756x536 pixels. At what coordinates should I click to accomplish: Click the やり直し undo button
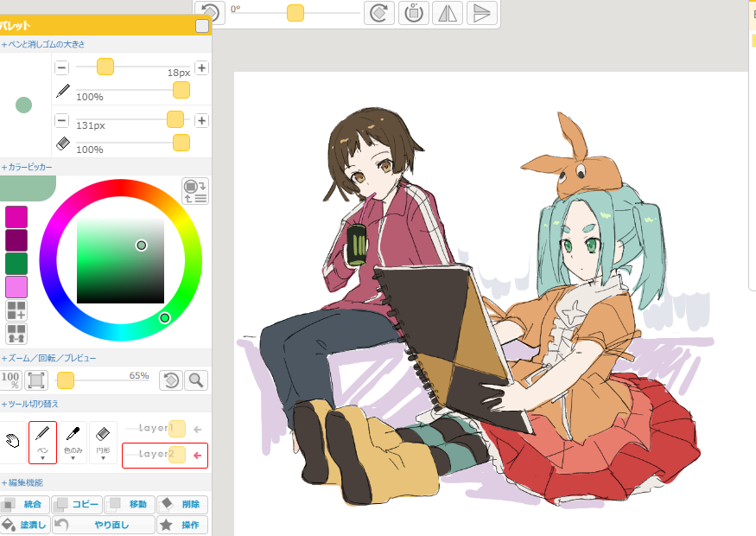coord(103,525)
